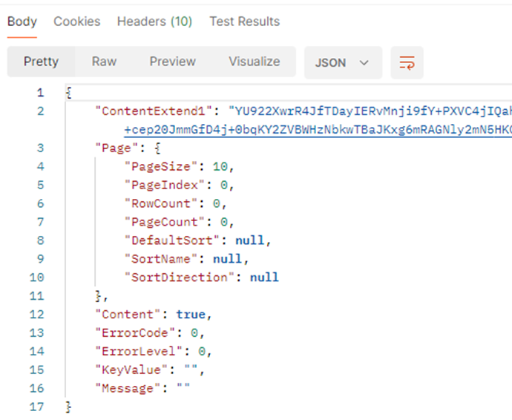Viewport: 512px width, 420px height.
Task: Click the PageSize value 10
Action: point(220,167)
